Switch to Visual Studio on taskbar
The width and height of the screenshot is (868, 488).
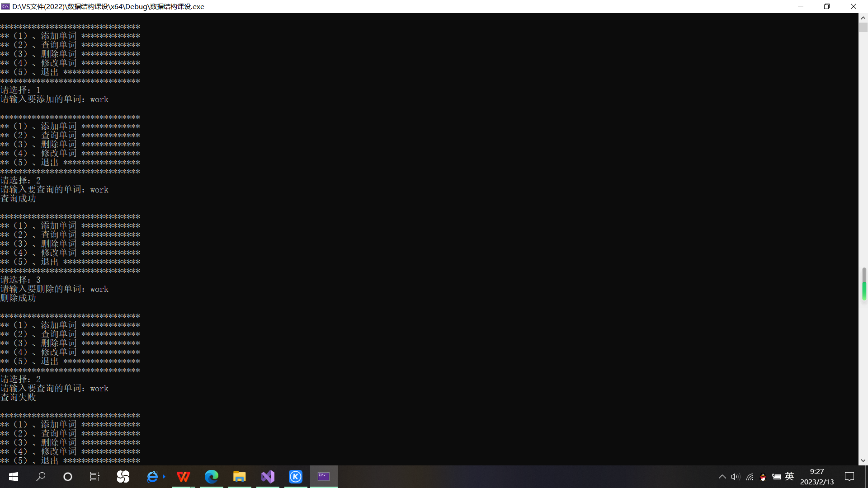[x=268, y=477]
